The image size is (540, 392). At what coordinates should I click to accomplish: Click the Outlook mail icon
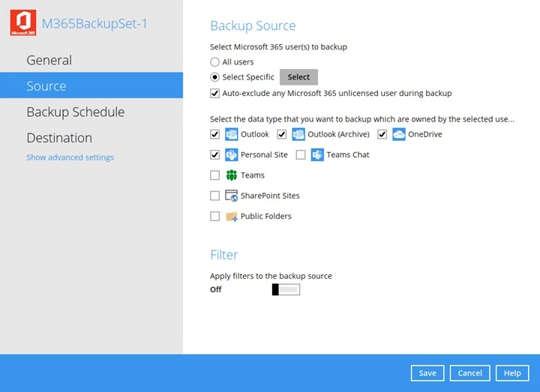pos(231,134)
